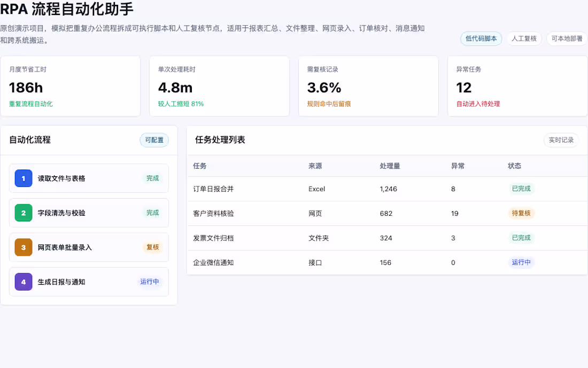Click the 处理量 column header

pyautogui.click(x=390, y=166)
